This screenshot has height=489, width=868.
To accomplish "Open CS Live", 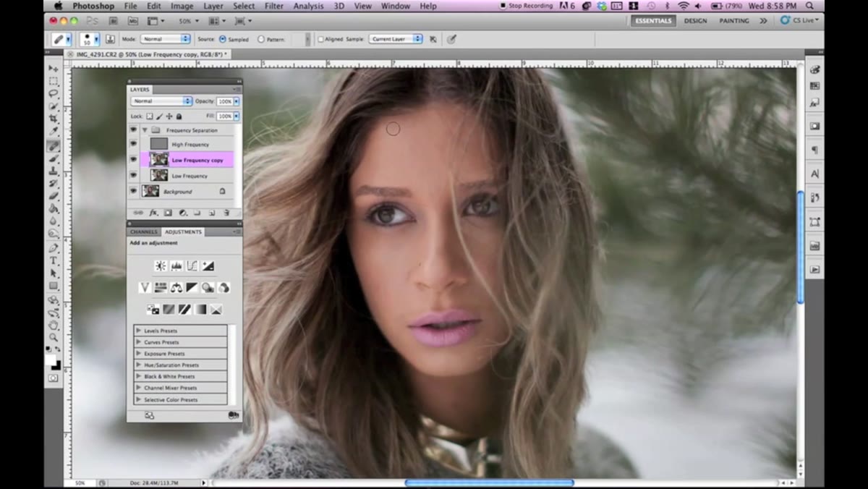I will (799, 21).
